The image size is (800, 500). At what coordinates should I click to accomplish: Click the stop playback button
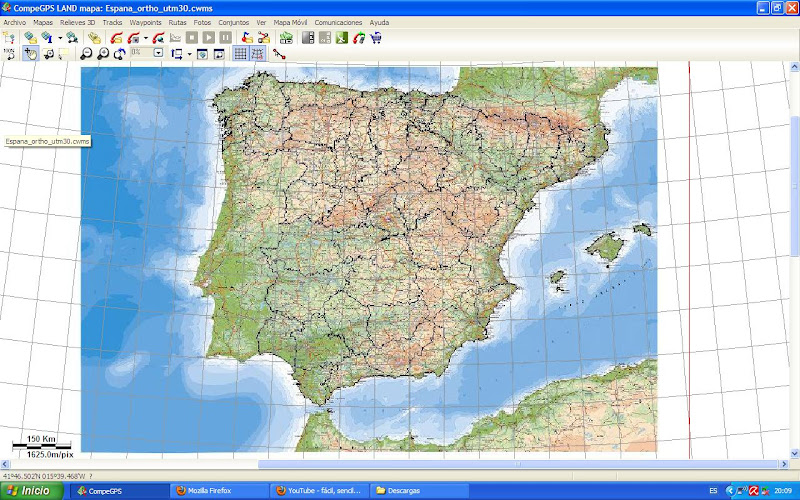pyautogui.click(x=192, y=37)
